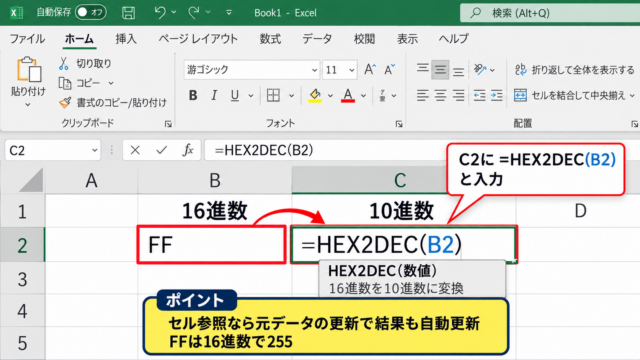This screenshot has height=360, width=640.
Task: Switch to the 数式 tab
Action: click(270, 39)
